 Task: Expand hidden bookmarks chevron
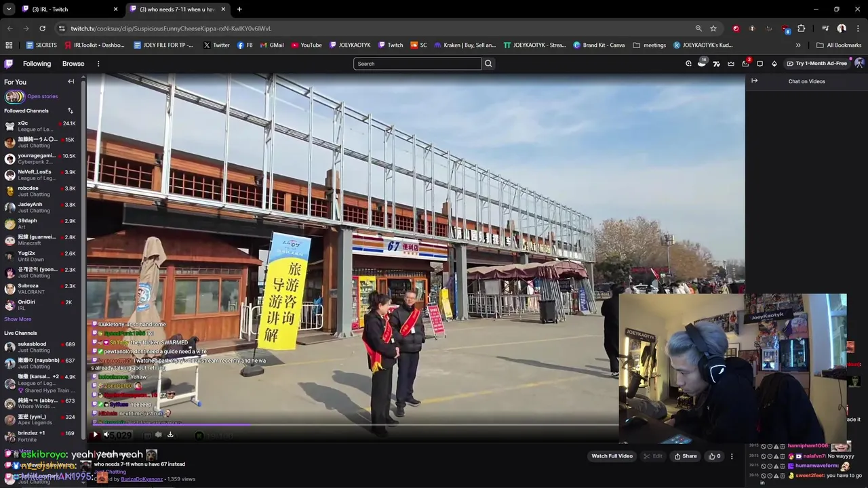pos(798,45)
